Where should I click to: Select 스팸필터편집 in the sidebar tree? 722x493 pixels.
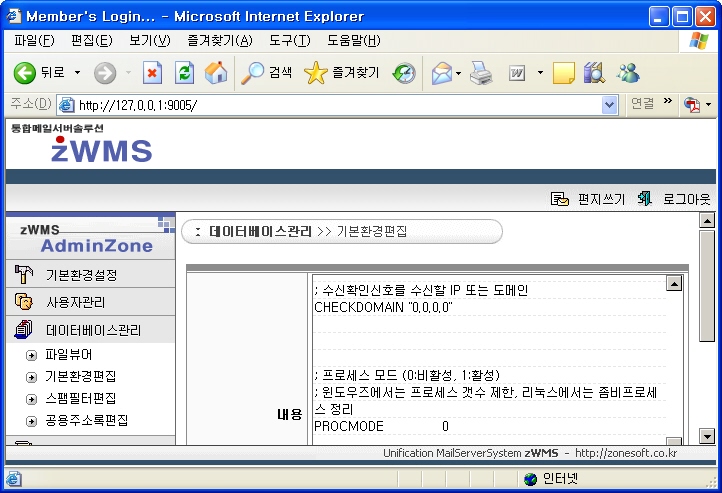tap(80, 398)
